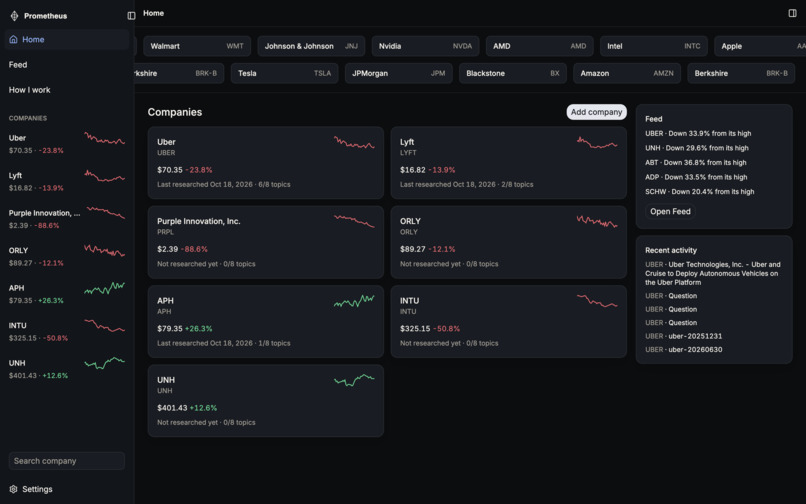The height and width of the screenshot is (504, 806).
Task: Click the Home icon in sidebar
Action: pyautogui.click(x=13, y=40)
